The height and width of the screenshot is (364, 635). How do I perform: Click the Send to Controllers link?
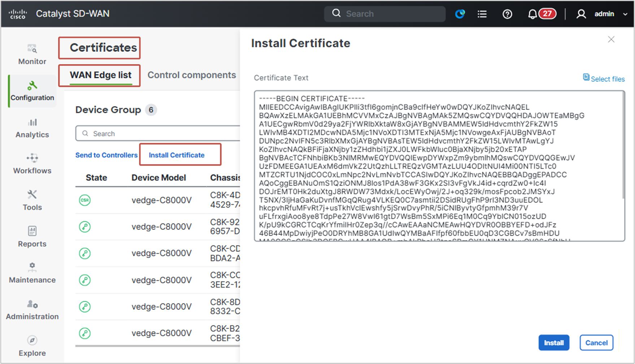click(106, 155)
